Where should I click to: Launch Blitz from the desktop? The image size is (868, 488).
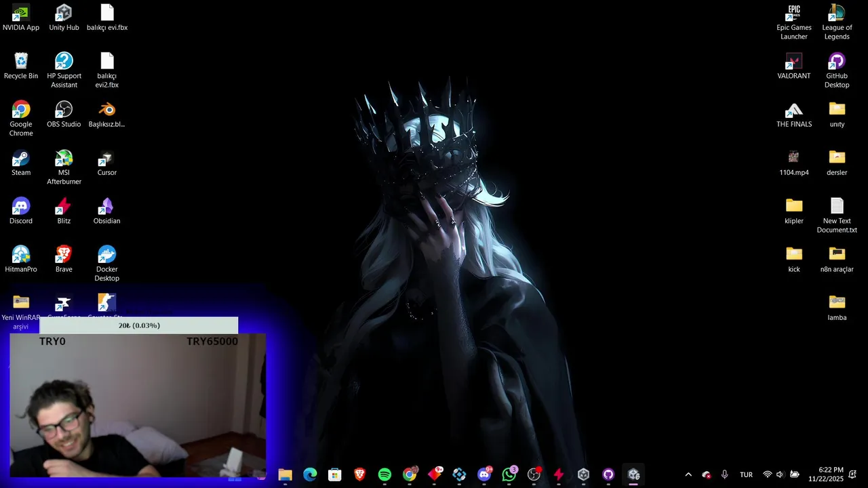click(x=64, y=211)
